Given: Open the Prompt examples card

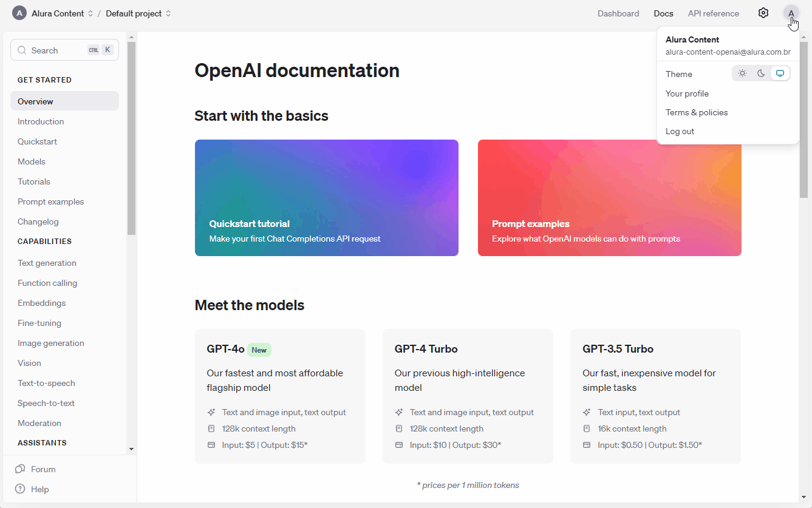Looking at the screenshot, I should coord(610,198).
